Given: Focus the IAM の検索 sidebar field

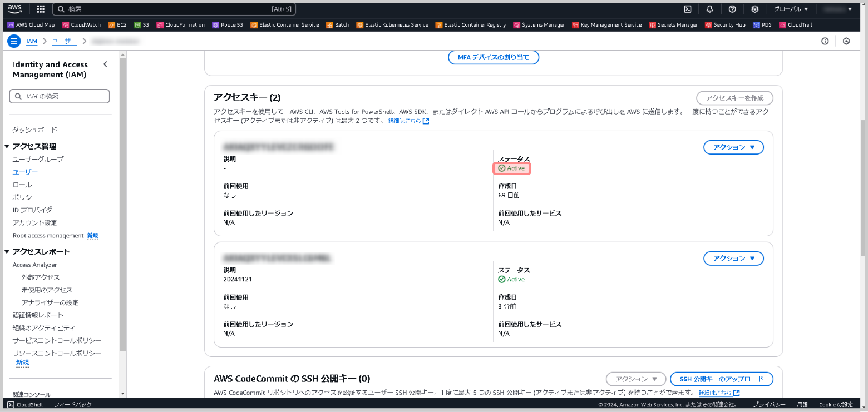Looking at the screenshot, I should (x=60, y=96).
